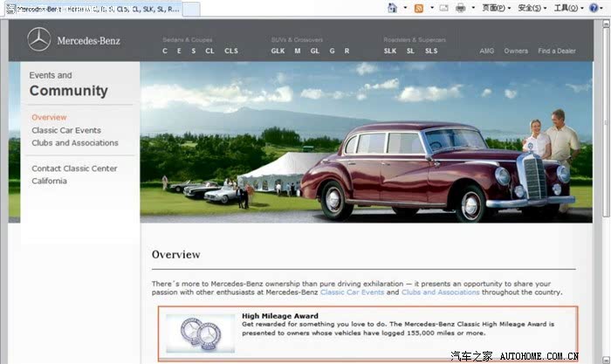611x364 pixels.
Task: Click the High Mileage Award badge thumbnail
Action: 200,333
